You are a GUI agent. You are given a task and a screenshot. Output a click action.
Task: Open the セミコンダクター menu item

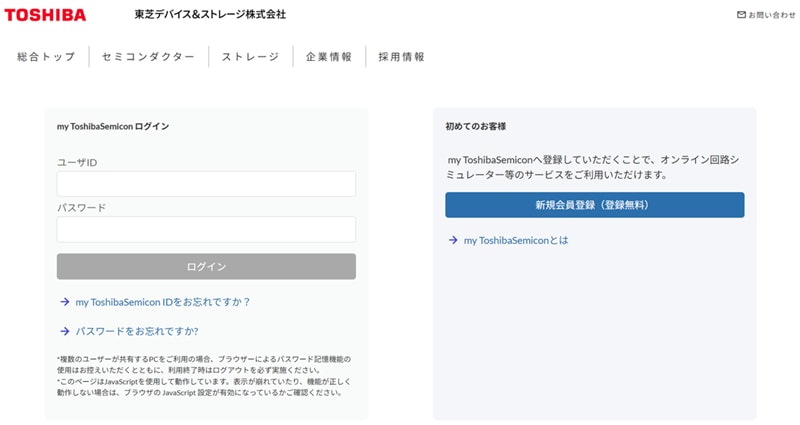(x=148, y=57)
